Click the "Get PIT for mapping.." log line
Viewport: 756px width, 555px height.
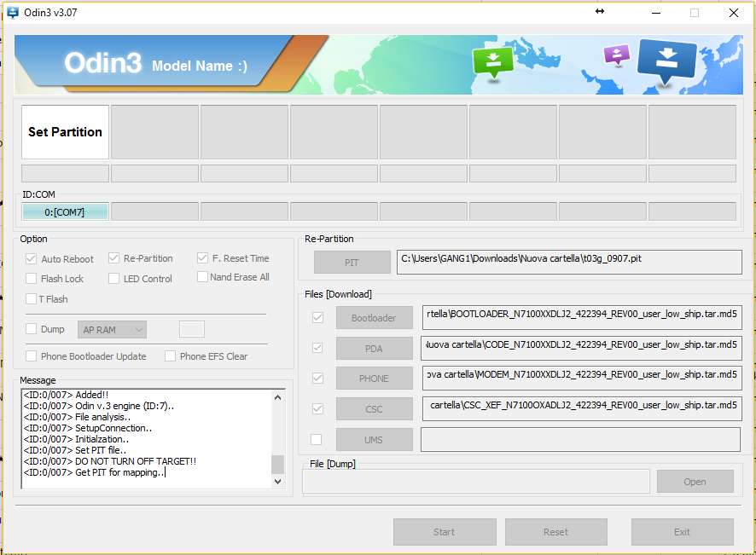click(x=94, y=472)
